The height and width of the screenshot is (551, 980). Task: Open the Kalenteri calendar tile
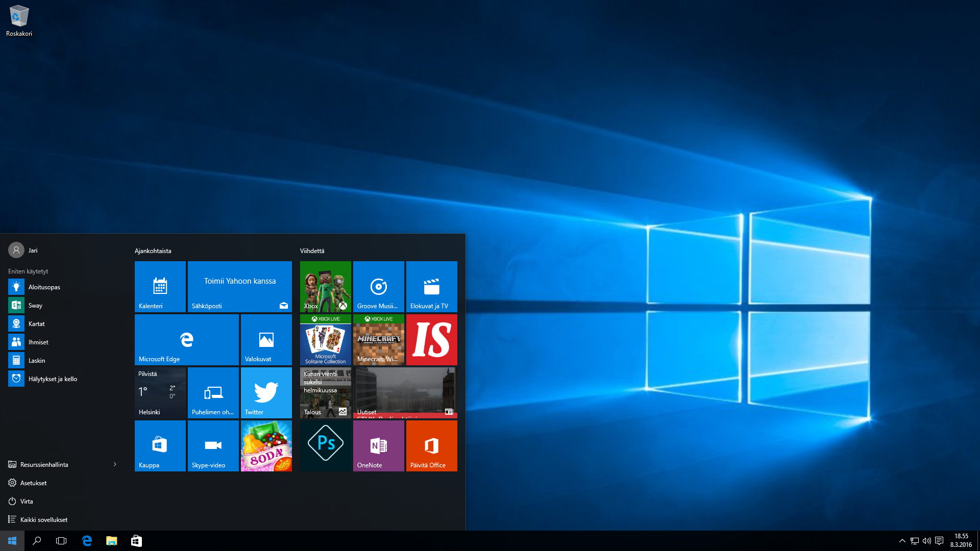click(x=160, y=287)
